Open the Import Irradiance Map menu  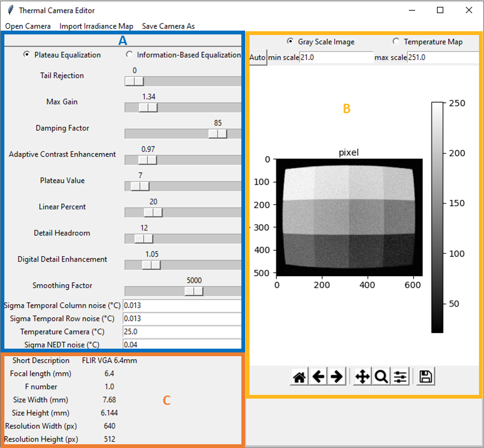click(96, 26)
